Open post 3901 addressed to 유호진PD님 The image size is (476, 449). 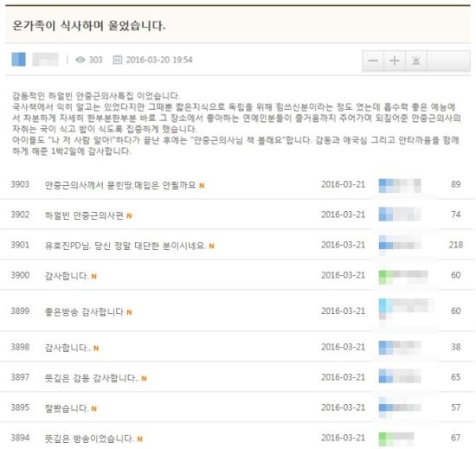click(x=125, y=246)
